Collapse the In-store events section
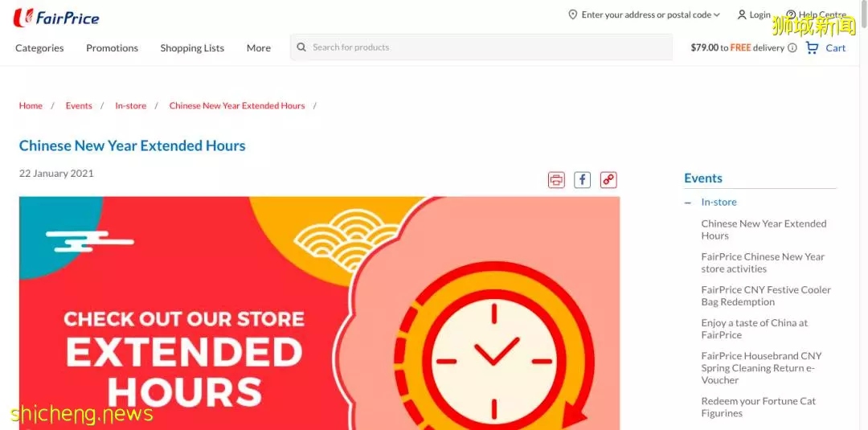The height and width of the screenshot is (430, 868). [x=688, y=203]
